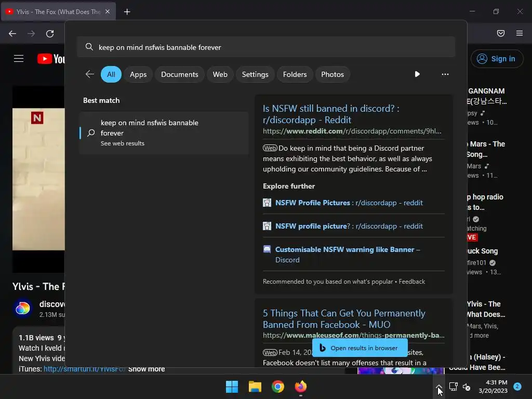Open best match web result entry

164,132
